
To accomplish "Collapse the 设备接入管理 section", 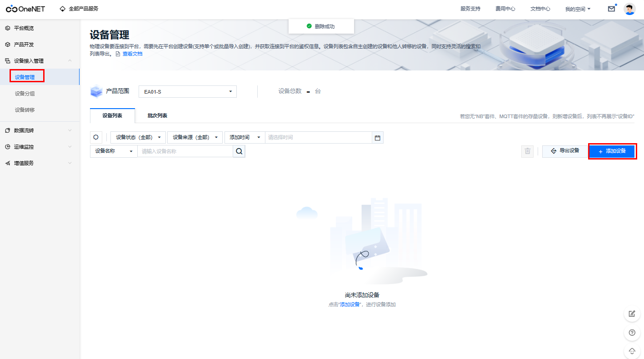I will pyautogui.click(x=40, y=61).
